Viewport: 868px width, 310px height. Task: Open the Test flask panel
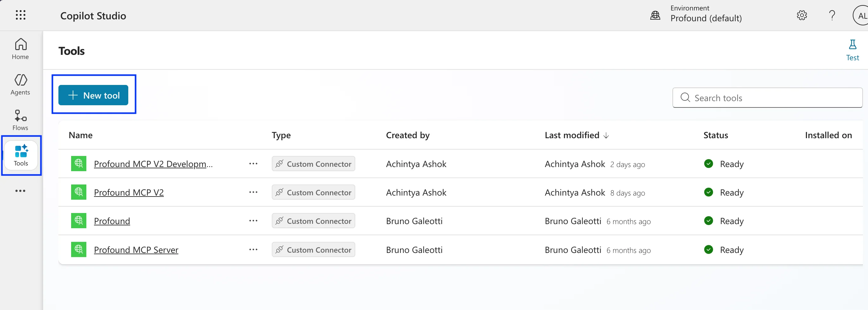(x=852, y=50)
